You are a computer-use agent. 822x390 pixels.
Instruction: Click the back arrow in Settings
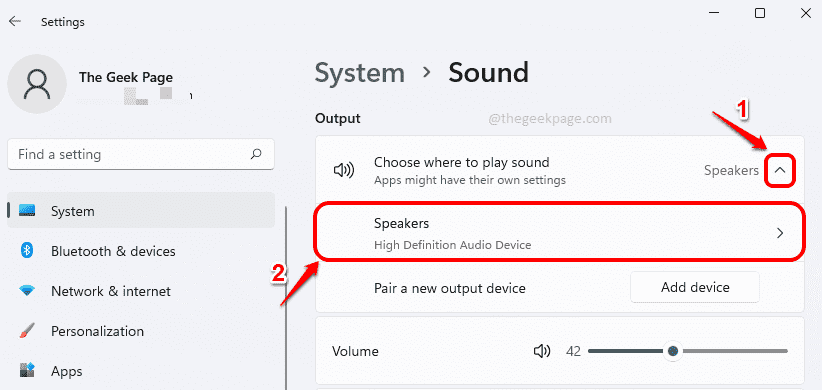click(x=15, y=21)
